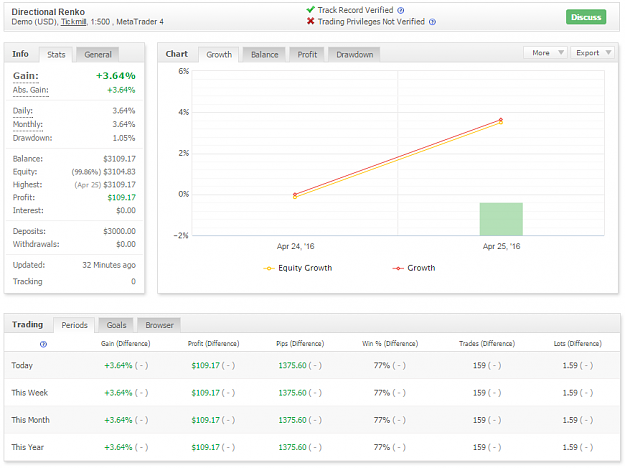Select the Drawdown chart tab
This screenshot has width=625, height=468.
pos(354,55)
